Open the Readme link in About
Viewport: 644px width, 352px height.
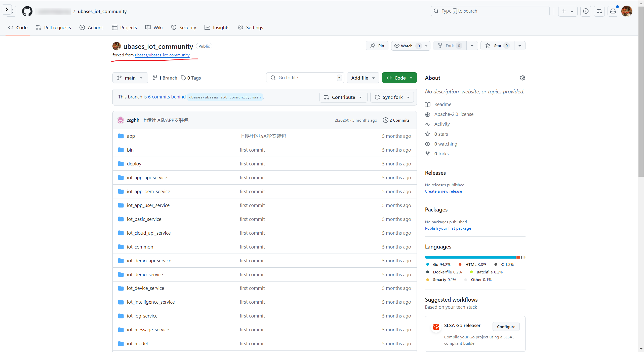[x=443, y=104]
